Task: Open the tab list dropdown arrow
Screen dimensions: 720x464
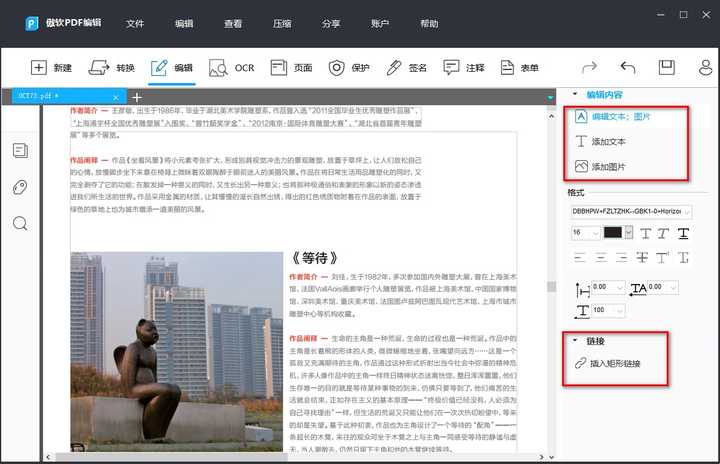Action: 550,98
